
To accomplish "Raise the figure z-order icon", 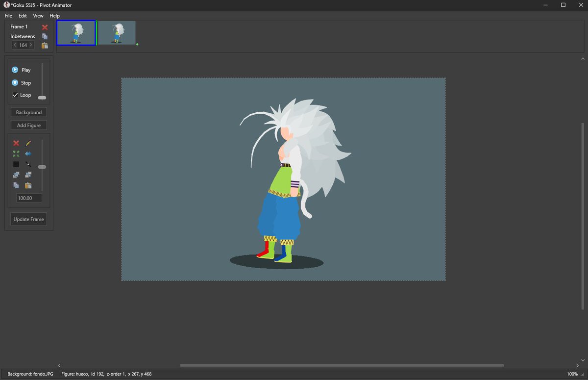I will click(x=16, y=175).
